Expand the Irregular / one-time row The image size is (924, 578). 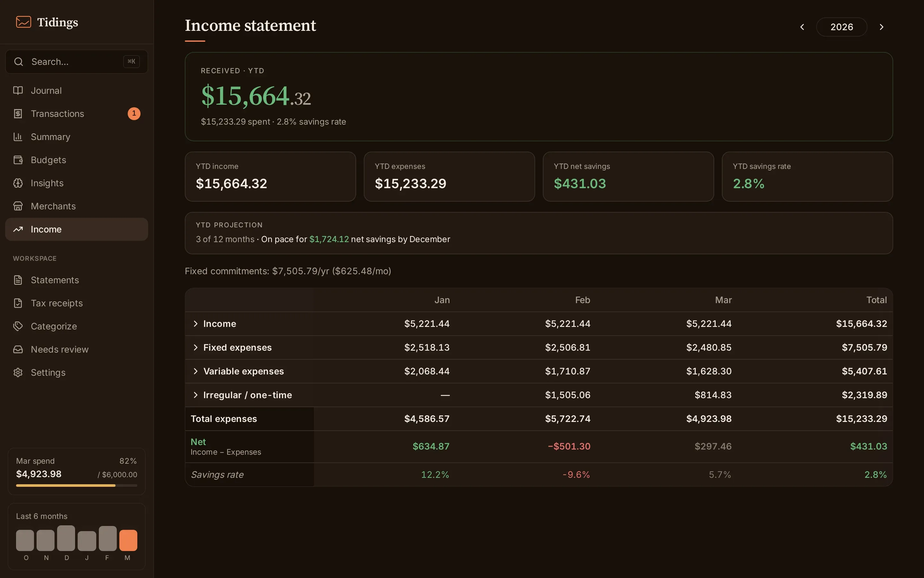[195, 395]
